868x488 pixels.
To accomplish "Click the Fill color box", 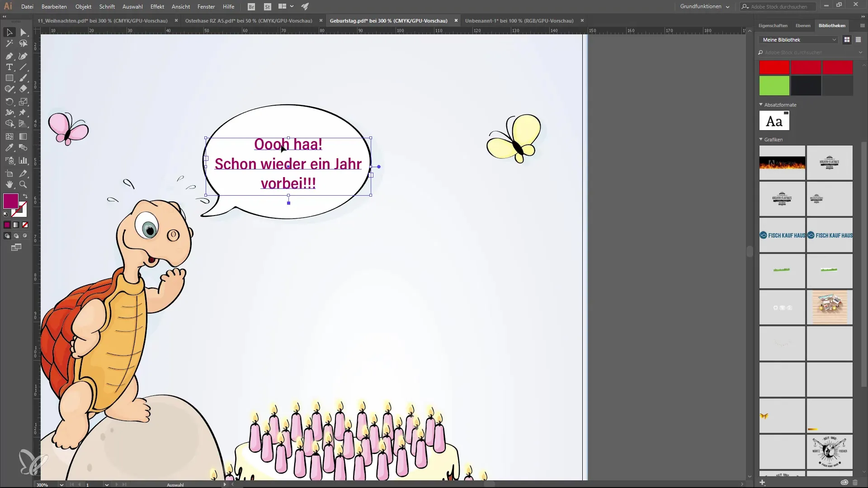I will pos(11,201).
